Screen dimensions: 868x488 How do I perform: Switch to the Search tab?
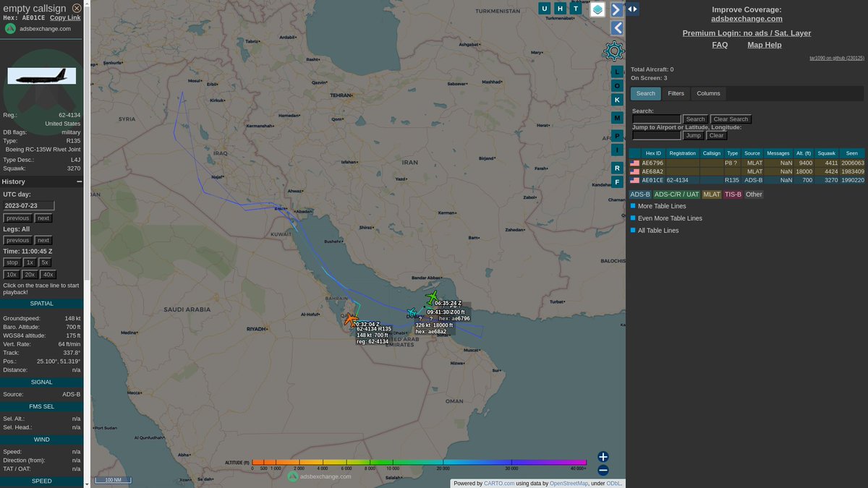646,93
